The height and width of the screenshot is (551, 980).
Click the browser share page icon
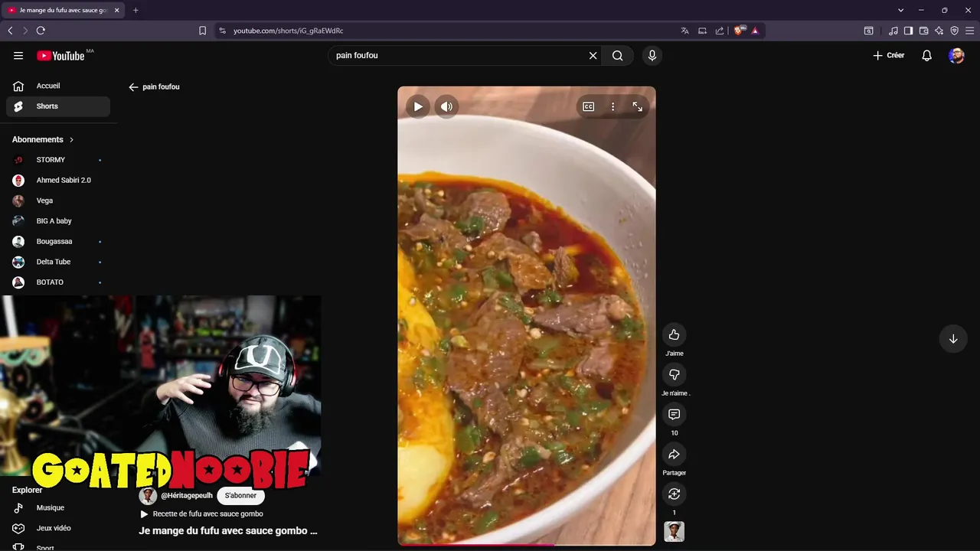pos(720,31)
